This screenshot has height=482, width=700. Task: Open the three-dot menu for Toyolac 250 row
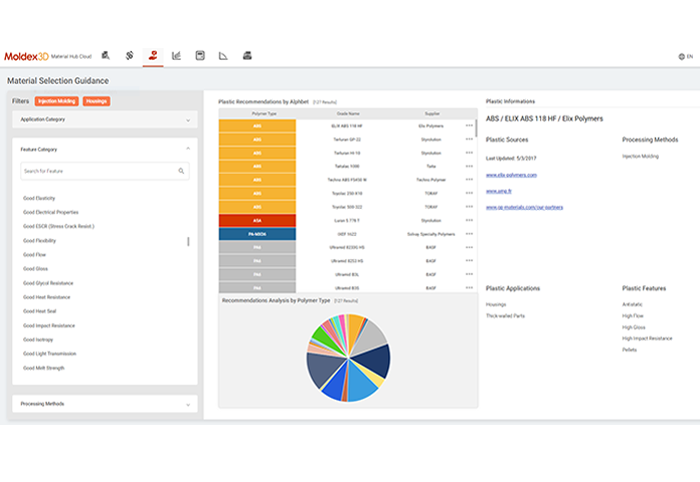pyautogui.click(x=469, y=193)
